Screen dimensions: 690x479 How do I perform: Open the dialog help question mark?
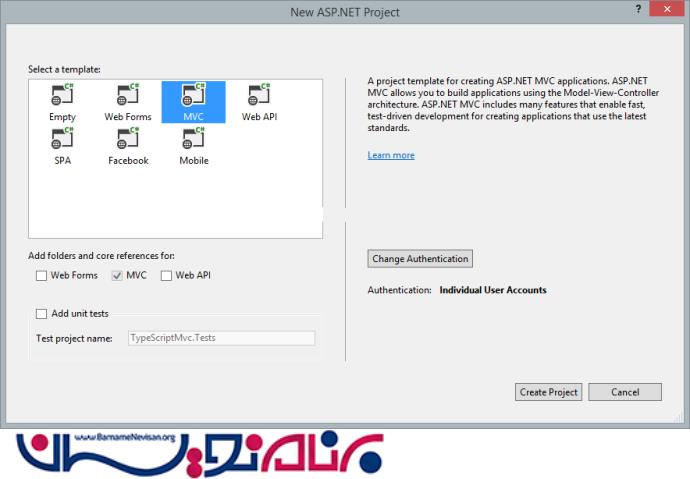(639, 9)
